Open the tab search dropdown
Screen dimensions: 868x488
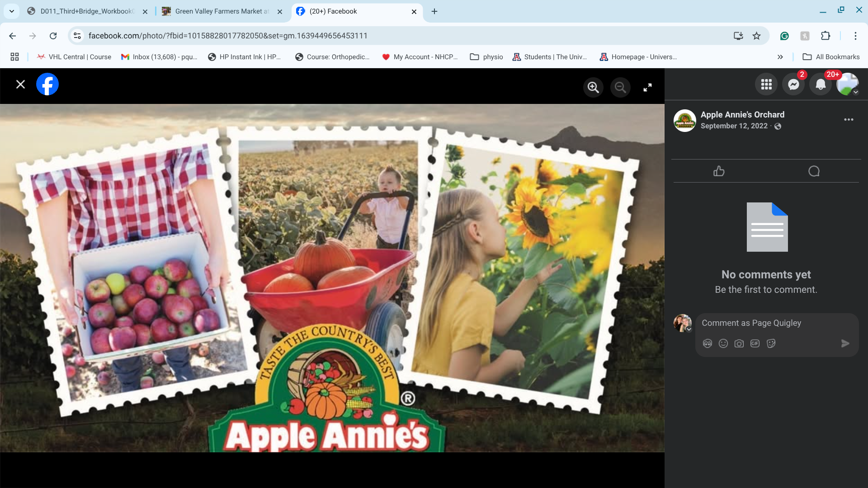coord(12,11)
